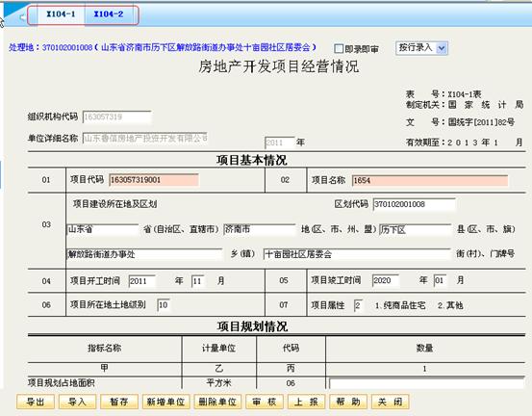
Task: Click the 导出 button
Action: point(36,403)
